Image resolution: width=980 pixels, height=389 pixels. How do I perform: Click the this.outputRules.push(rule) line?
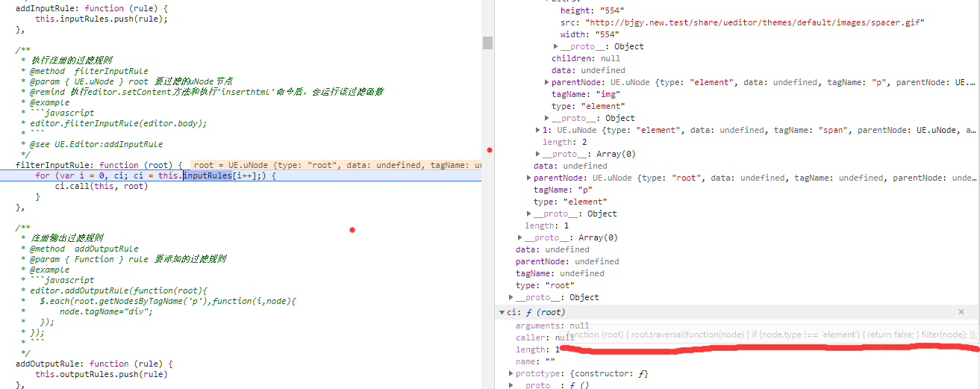pyautogui.click(x=102, y=374)
